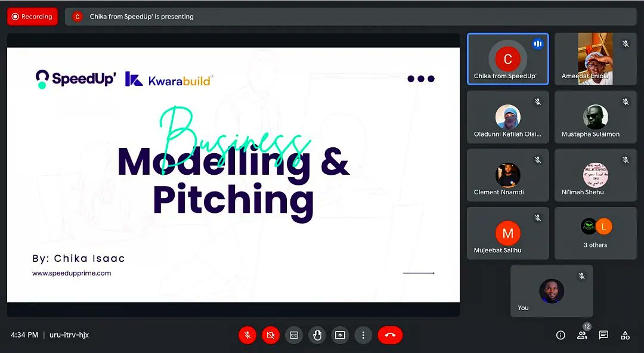Open the participants list showing 12 people
Viewport: 644px width, 353px height.
point(582,335)
